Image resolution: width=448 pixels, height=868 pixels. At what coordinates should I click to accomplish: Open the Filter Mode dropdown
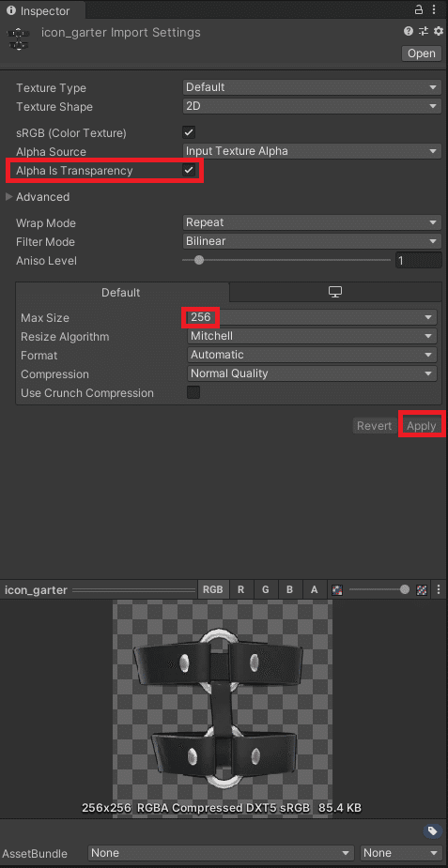click(312, 241)
